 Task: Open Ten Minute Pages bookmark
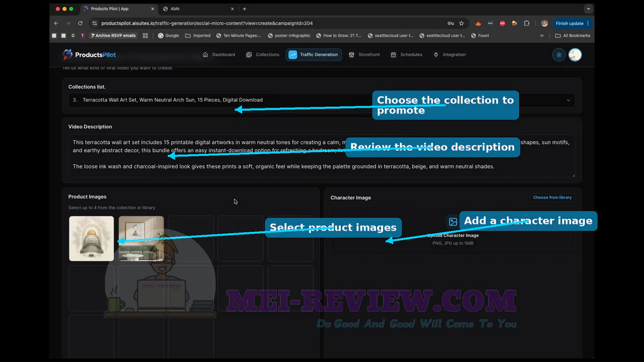(x=238, y=36)
